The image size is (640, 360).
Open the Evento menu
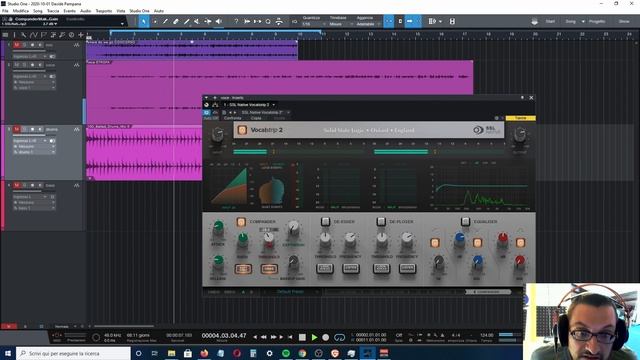tap(69, 11)
